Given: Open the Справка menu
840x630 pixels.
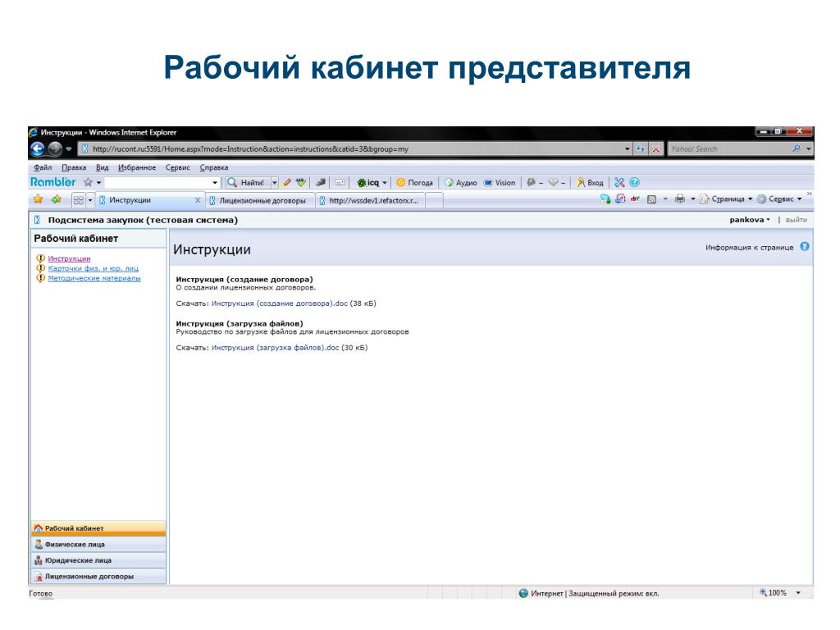Looking at the screenshot, I should (214, 167).
